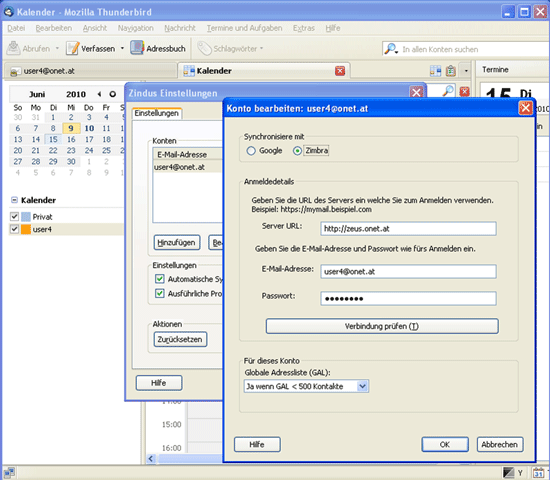This screenshot has height=480, width=550.
Task: Click the Abrufen mail icon
Action: pos(13,48)
